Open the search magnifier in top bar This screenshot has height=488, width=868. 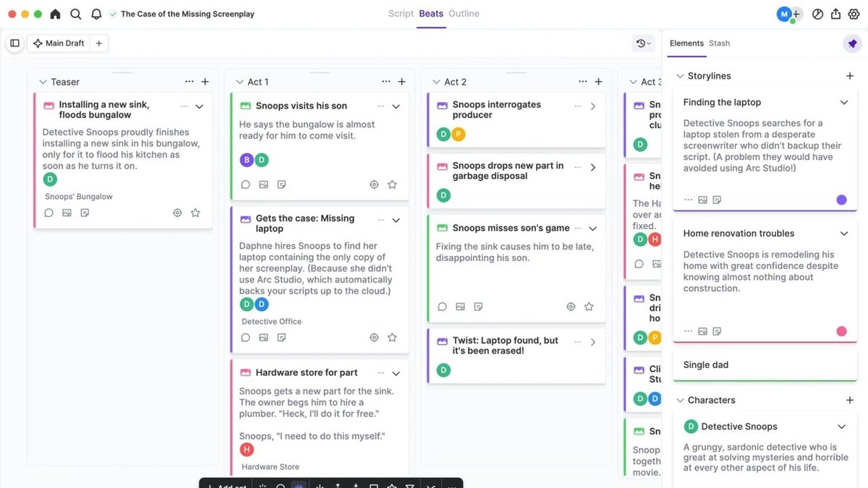click(x=76, y=14)
